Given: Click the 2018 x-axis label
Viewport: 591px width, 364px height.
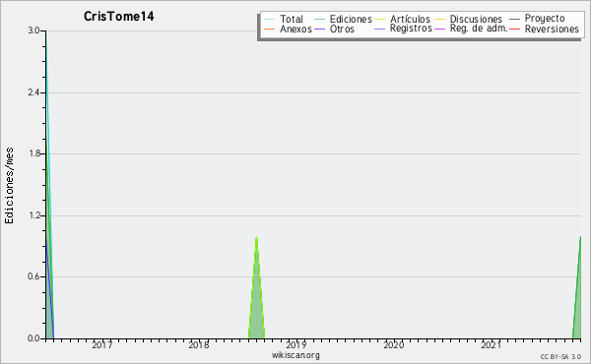Looking at the screenshot, I should 199,344.
